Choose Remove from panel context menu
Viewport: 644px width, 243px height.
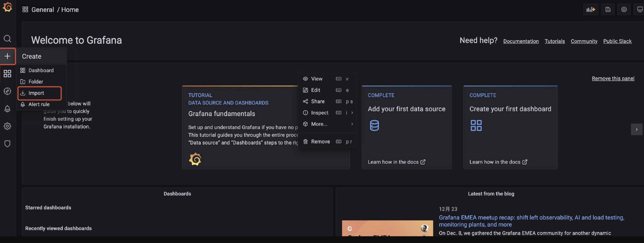tap(320, 142)
